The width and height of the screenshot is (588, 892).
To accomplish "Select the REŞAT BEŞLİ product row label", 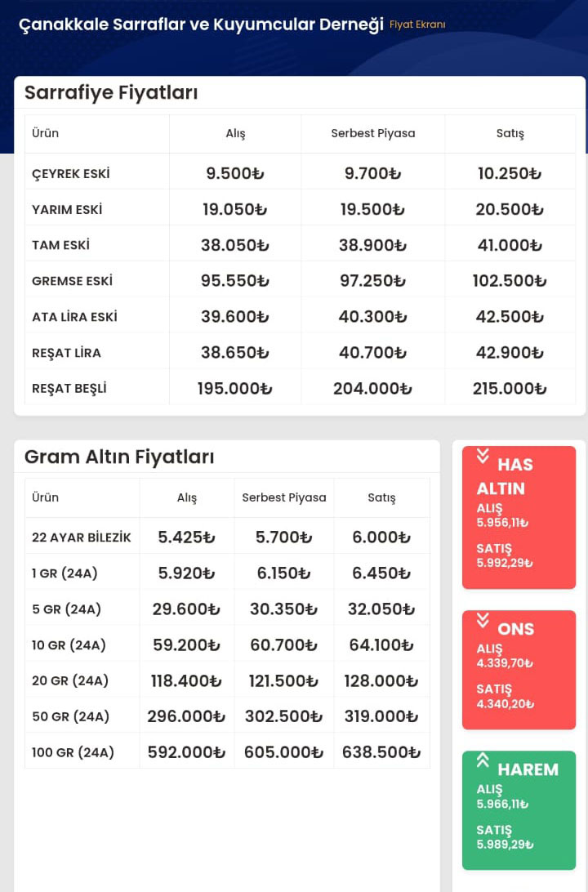I will click(x=69, y=389).
